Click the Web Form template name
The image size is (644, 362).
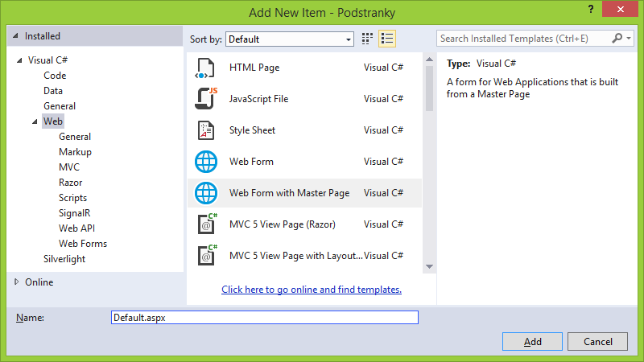[251, 162]
